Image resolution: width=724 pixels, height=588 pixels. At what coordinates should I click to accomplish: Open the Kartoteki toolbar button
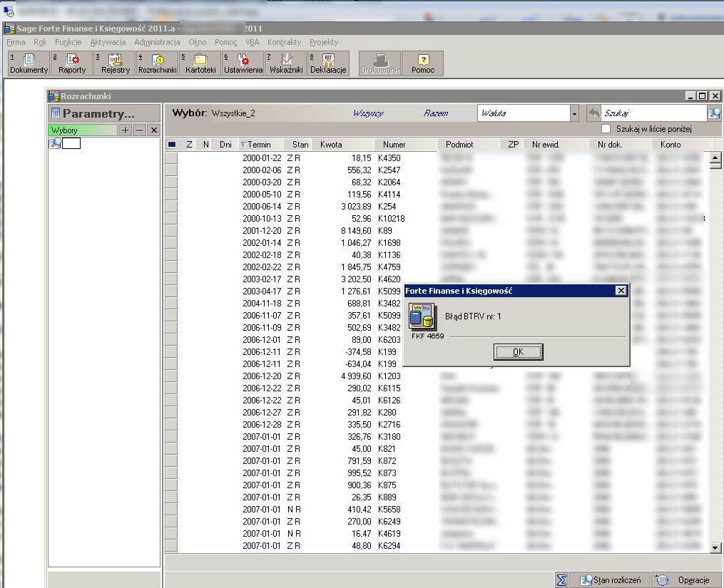click(x=200, y=63)
